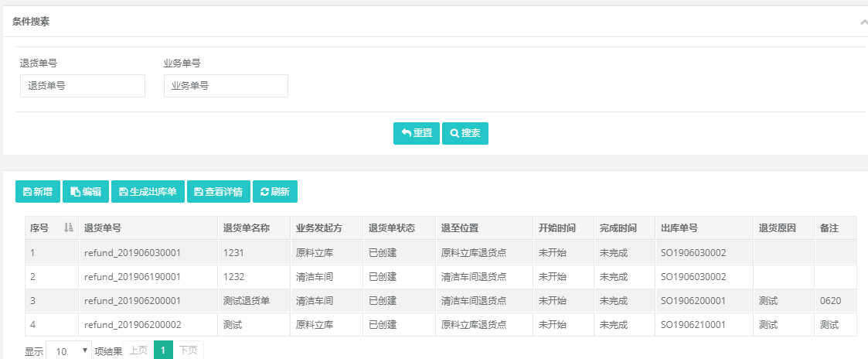868x359 pixels.
Task: Click the 0620 remark cell
Action: [x=836, y=301]
